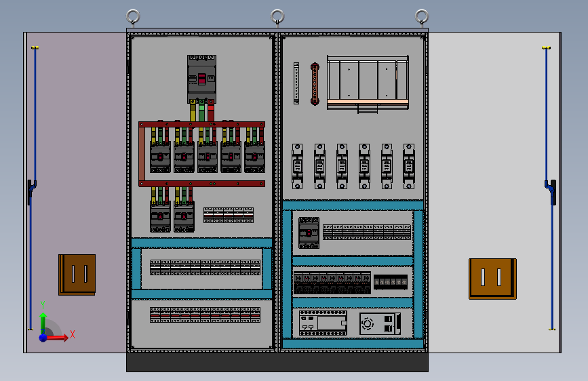Select the black lock handle on the right door
This screenshot has height=381, width=588.
551,192
